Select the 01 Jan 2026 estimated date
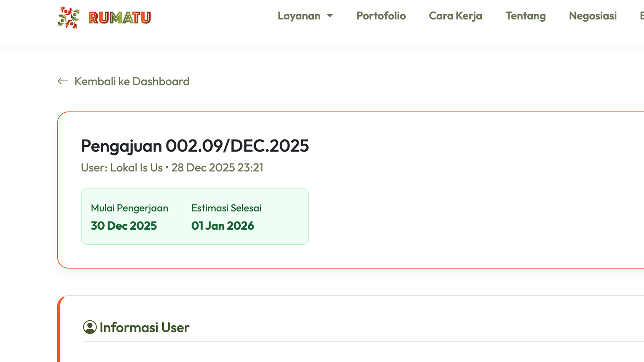 click(222, 226)
